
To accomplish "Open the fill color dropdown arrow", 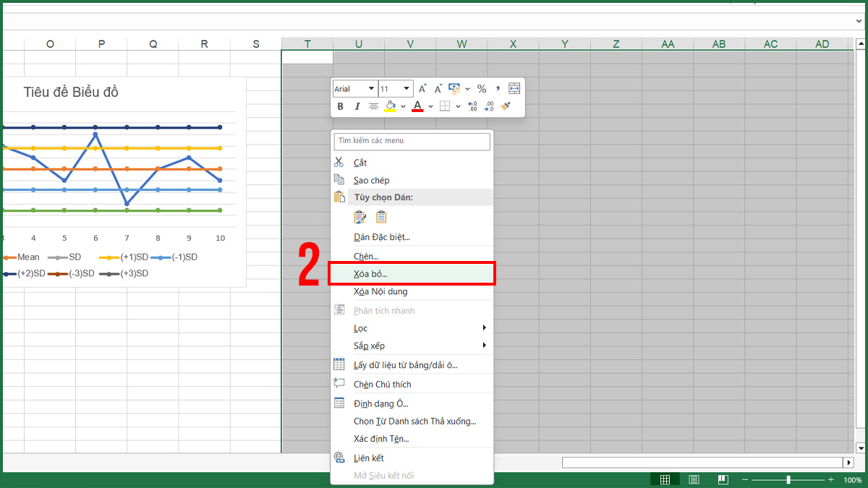I will [402, 106].
